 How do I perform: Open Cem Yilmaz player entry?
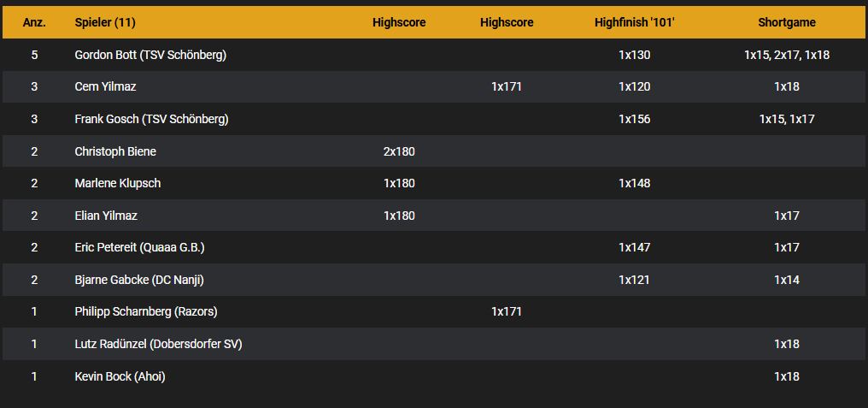[x=105, y=87]
